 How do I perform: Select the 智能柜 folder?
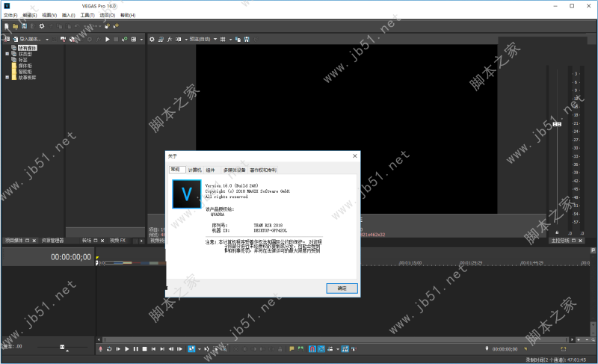pyautogui.click(x=25, y=72)
